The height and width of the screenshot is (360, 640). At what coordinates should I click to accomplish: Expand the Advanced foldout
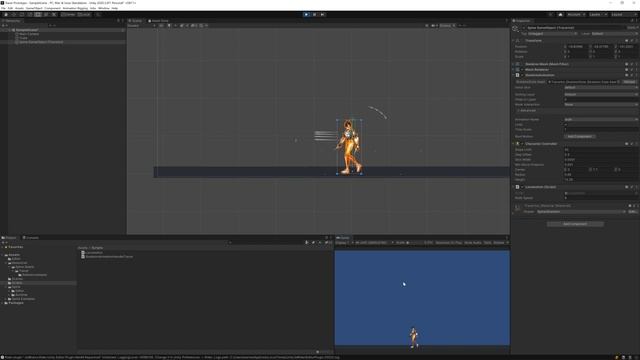coord(527,110)
